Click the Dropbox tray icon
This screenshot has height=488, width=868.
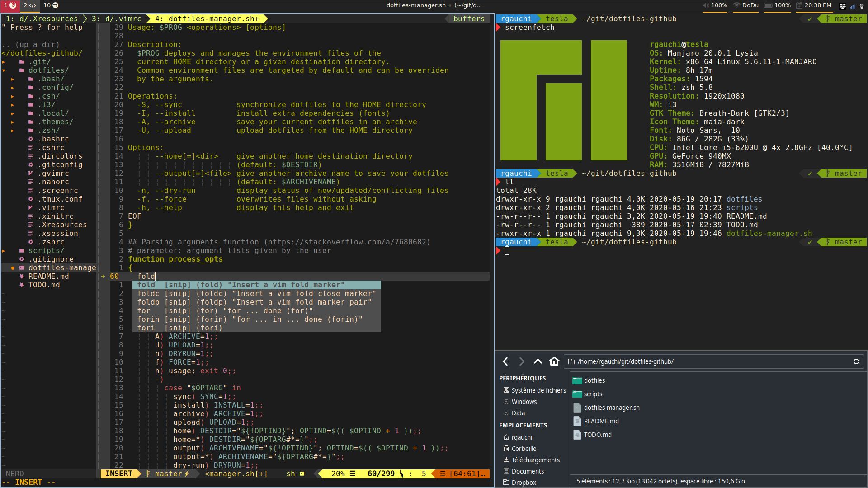point(842,6)
